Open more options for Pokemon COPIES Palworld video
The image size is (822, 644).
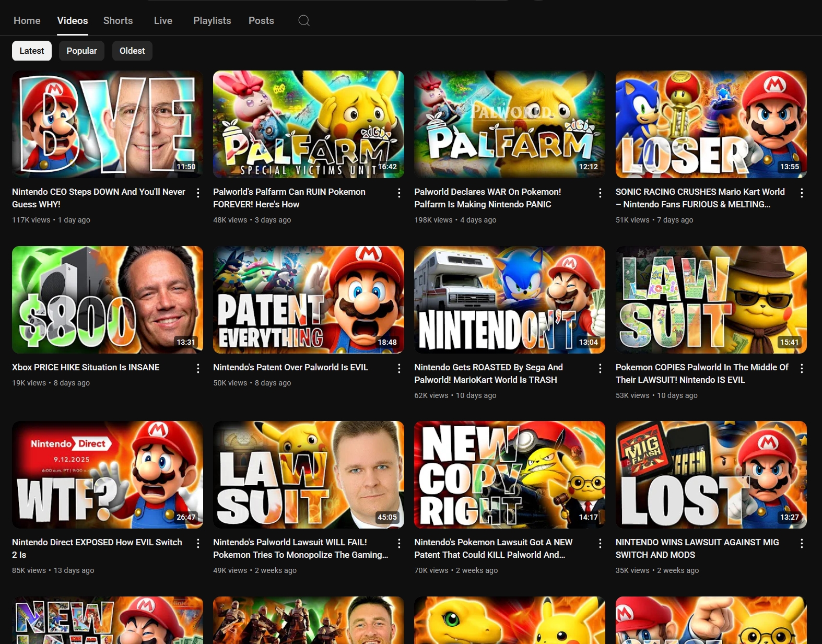[802, 369]
